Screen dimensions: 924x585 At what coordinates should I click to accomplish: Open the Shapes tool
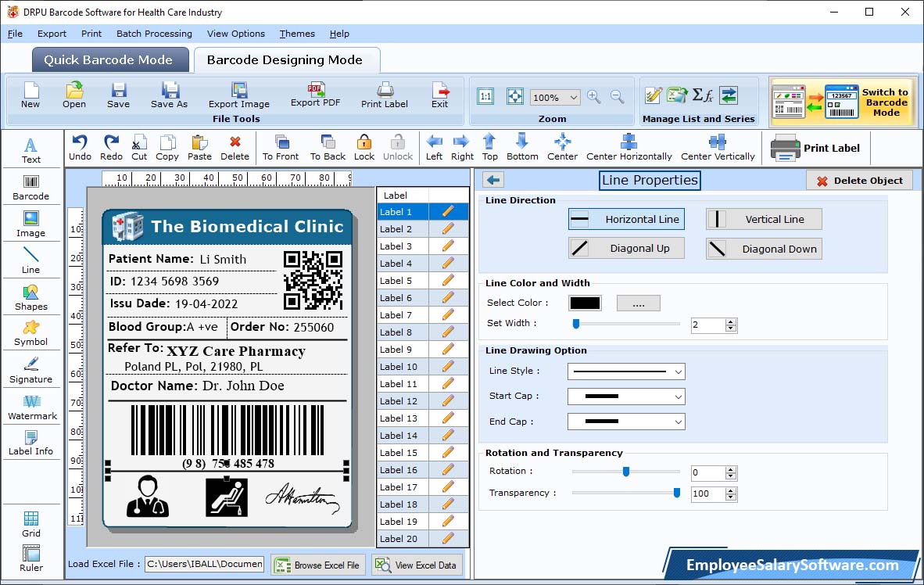tap(30, 298)
